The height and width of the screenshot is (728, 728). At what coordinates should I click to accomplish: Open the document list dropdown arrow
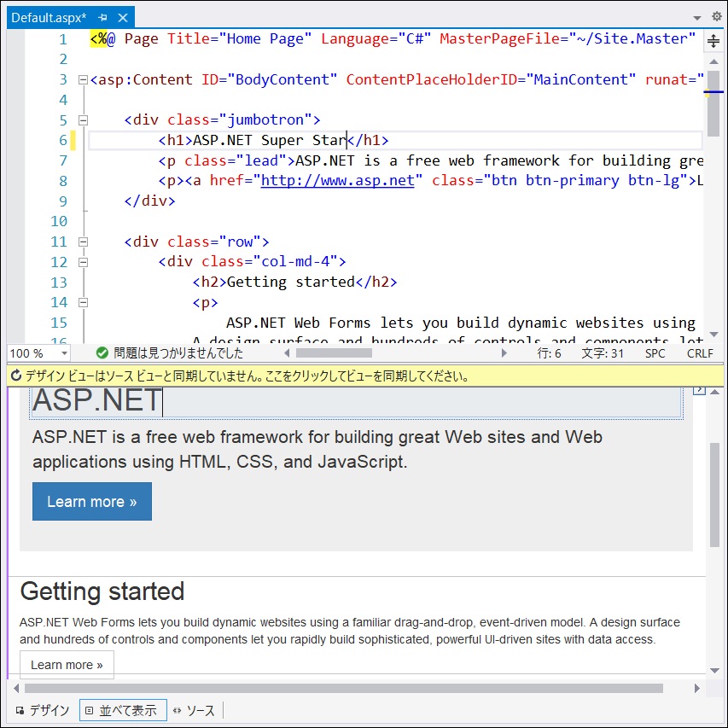click(x=697, y=18)
